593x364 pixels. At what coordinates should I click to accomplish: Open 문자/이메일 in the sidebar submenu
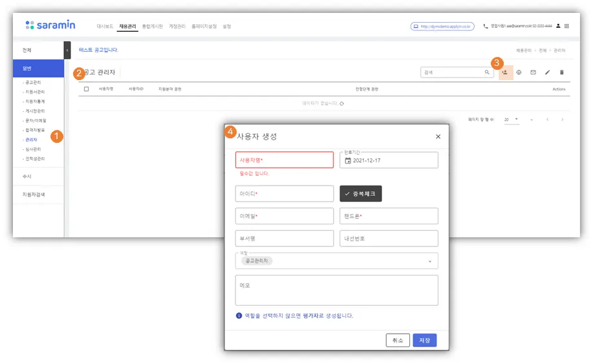click(x=36, y=120)
